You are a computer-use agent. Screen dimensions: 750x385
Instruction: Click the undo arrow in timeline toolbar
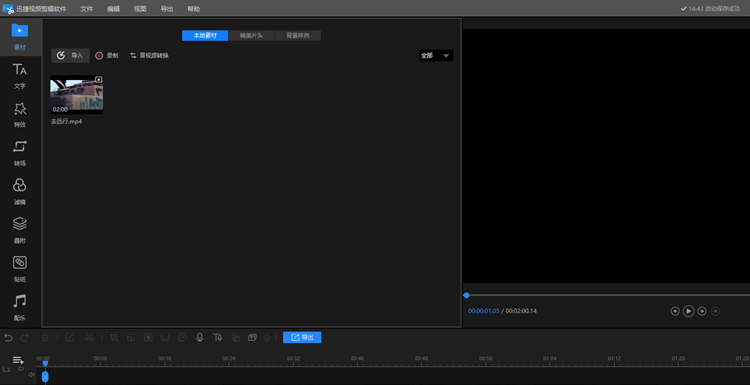click(x=8, y=338)
